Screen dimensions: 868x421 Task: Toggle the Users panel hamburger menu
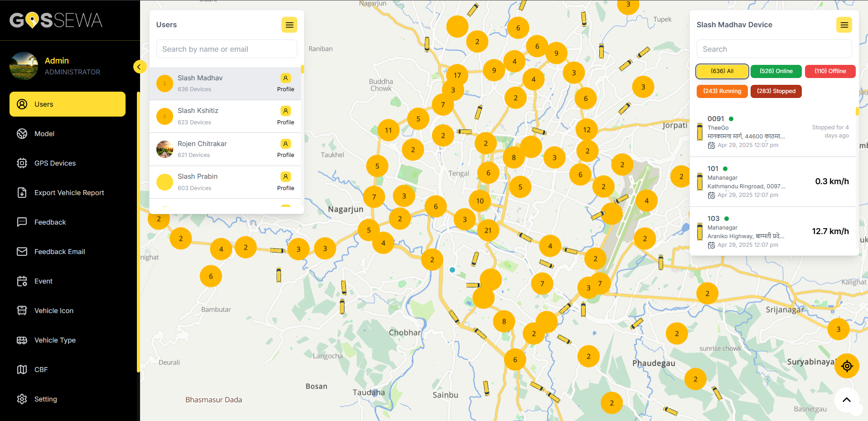[x=289, y=25]
